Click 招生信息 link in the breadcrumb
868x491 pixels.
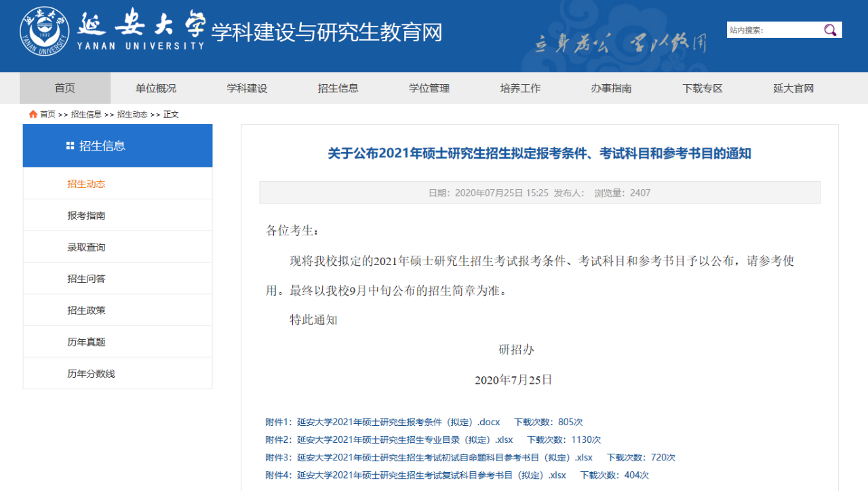(86, 115)
